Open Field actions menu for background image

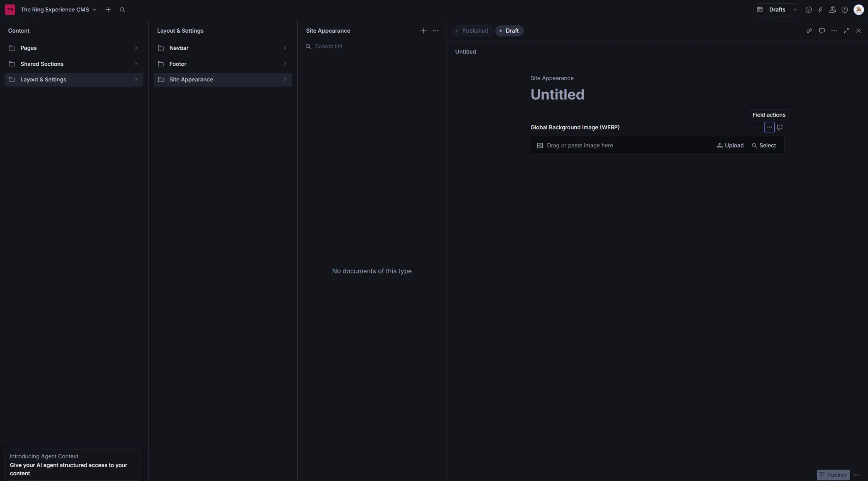coord(769,127)
